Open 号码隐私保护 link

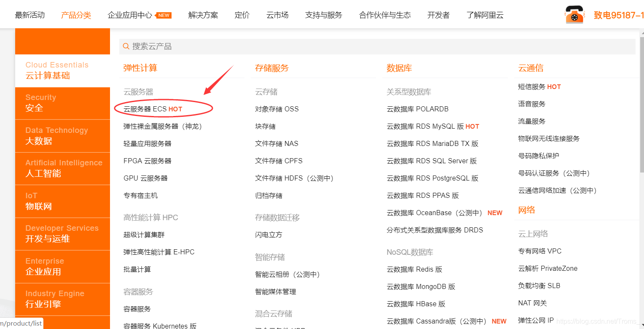(539, 156)
